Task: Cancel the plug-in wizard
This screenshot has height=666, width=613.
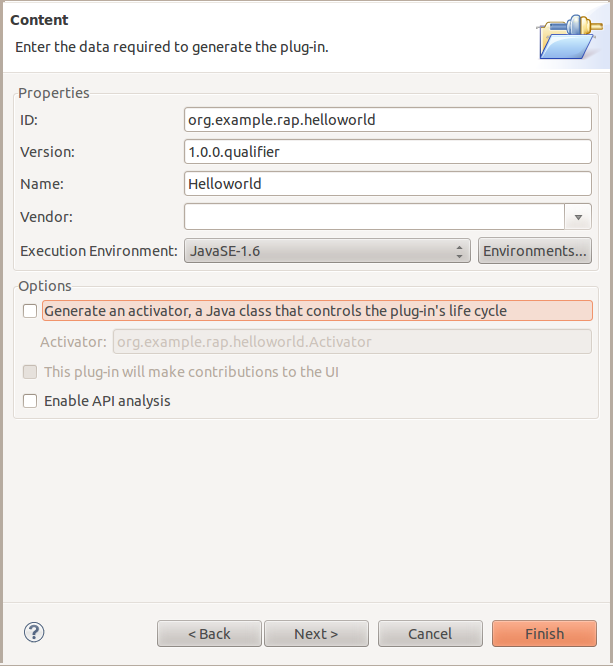Action: pyautogui.click(x=430, y=634)
